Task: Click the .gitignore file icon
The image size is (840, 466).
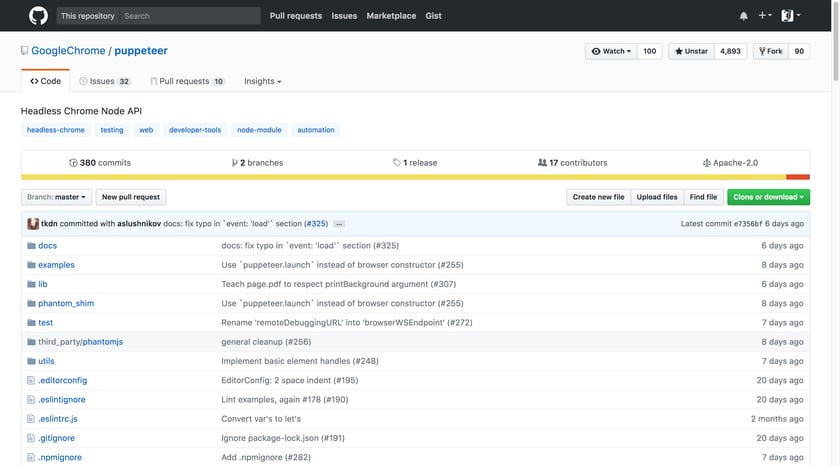Action: [x=31, y=438]
